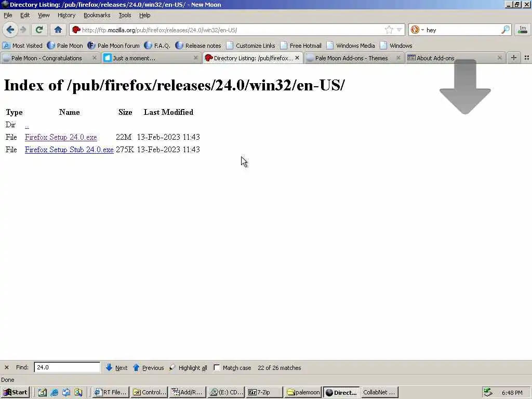The height and width of the screenshot is (399, 532).
Task: Open the Free Hotmail bookmark
Action: [301, 46]
